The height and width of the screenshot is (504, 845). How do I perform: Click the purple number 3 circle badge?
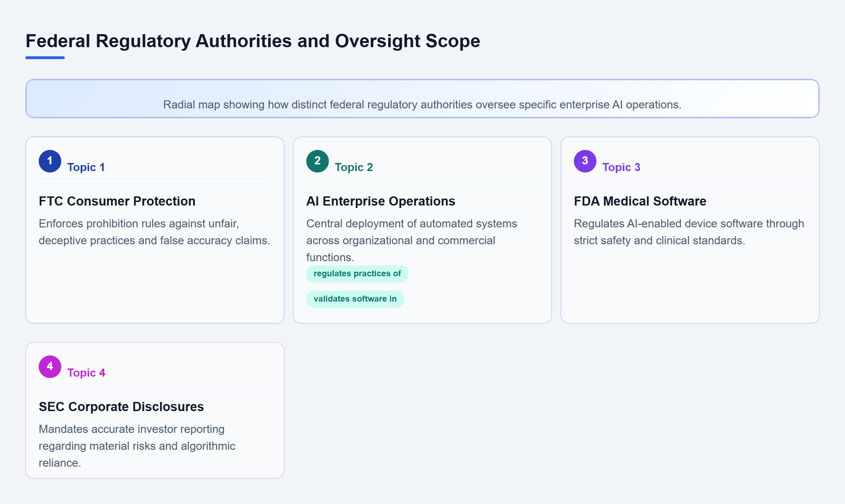click(585, 161)
